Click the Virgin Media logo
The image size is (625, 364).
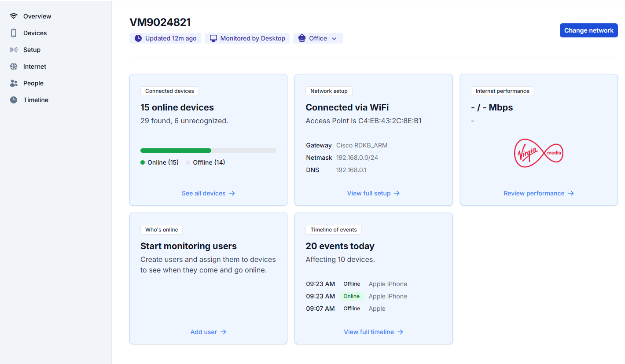point(538,153)
